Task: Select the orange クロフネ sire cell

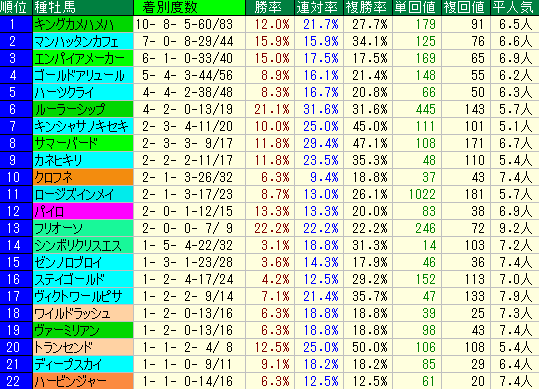Action: click(x=83, y=177)
